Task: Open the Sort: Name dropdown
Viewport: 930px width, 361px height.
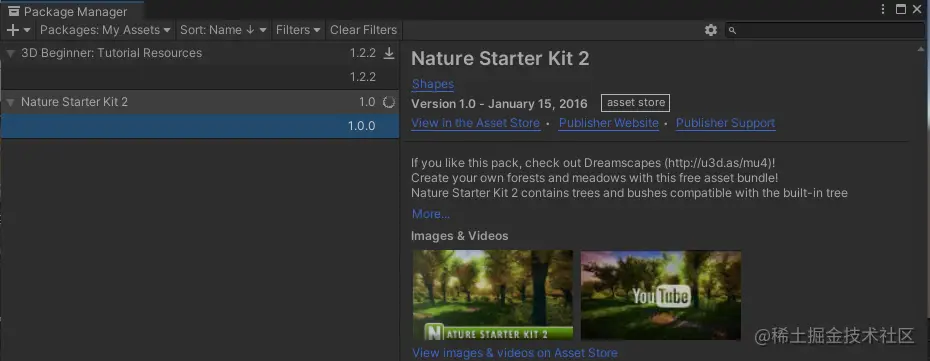Action: (x=224, y=30)
